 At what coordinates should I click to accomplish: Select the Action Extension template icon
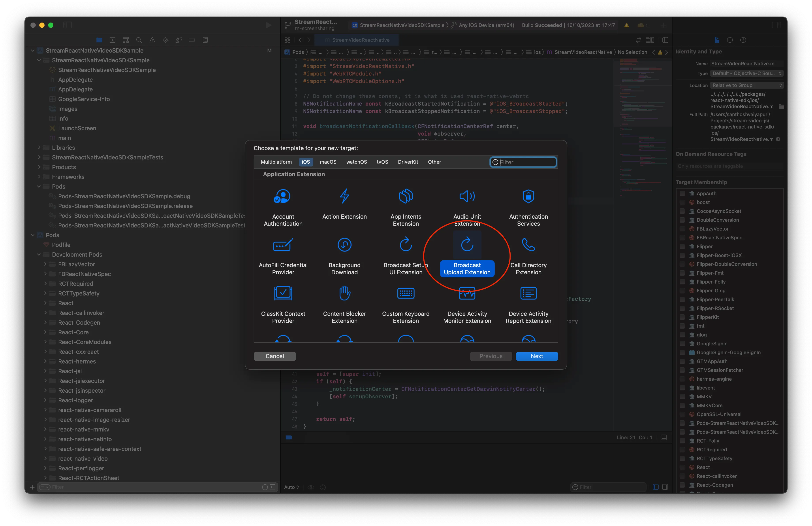tap(344, 196)
